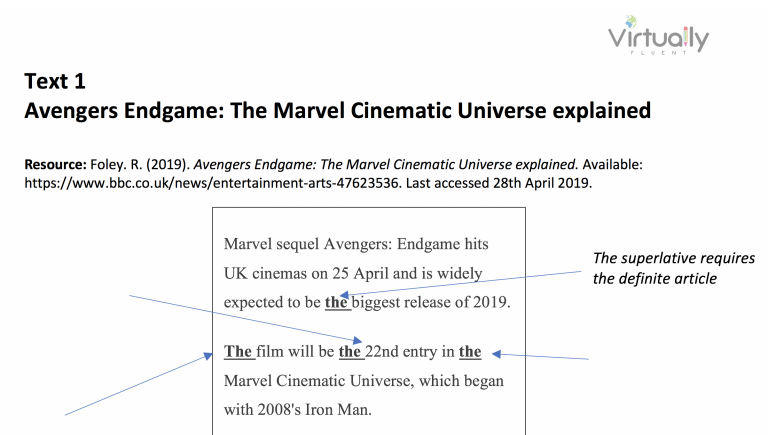
Task: Select underlined 'The' before 'film will be'
Action: (238, 351)
